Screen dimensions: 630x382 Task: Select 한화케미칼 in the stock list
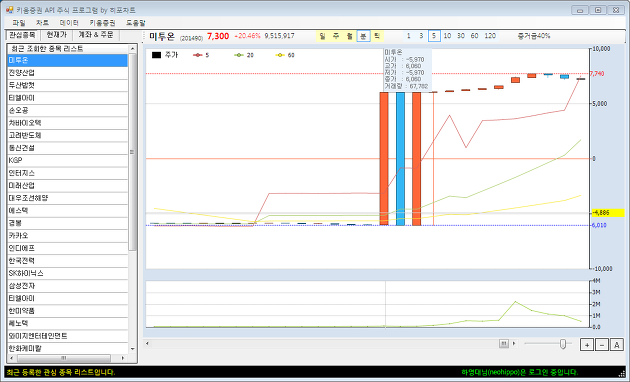pos(67,348)
